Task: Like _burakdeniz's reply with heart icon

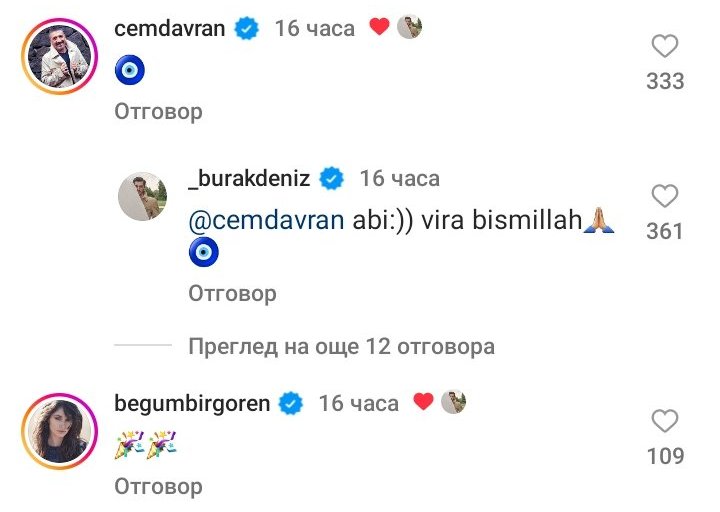Action: pyautogui.click(x=664, y=196)
